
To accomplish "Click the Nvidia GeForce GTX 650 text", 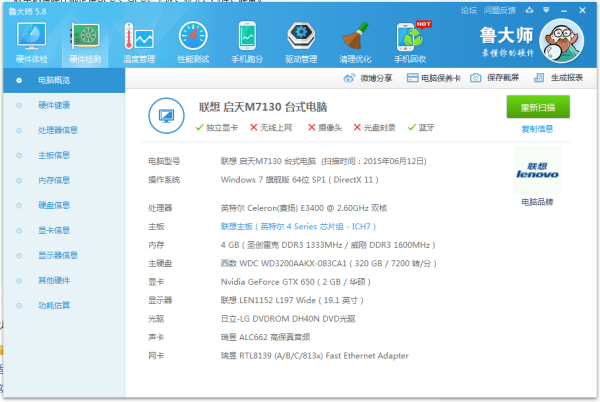I will (x=295, y=282).
